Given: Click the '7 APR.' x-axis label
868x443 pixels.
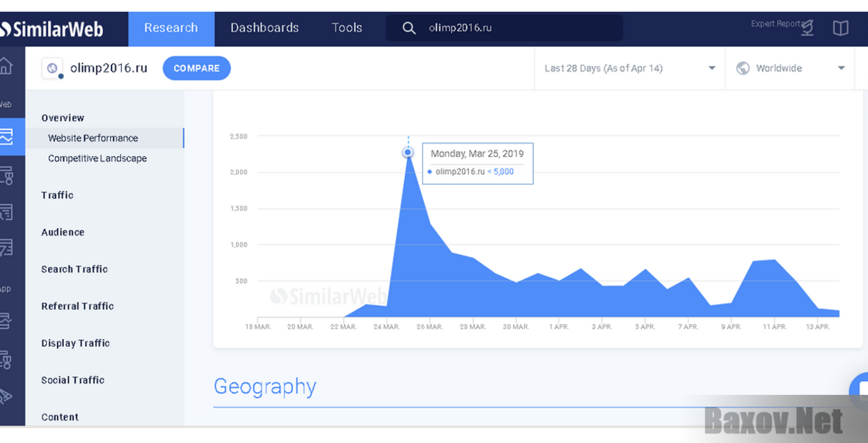Looking at the screenshot, I should (688, 327).
